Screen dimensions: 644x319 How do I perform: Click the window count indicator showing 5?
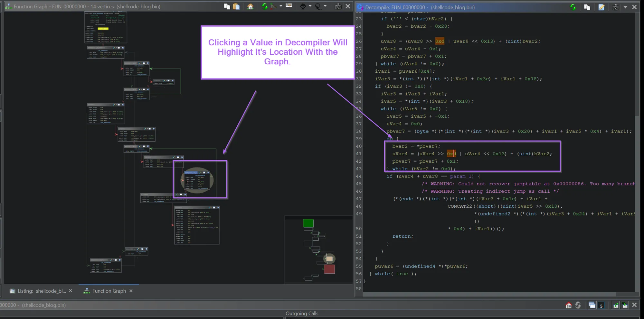[x=601, y=305]
